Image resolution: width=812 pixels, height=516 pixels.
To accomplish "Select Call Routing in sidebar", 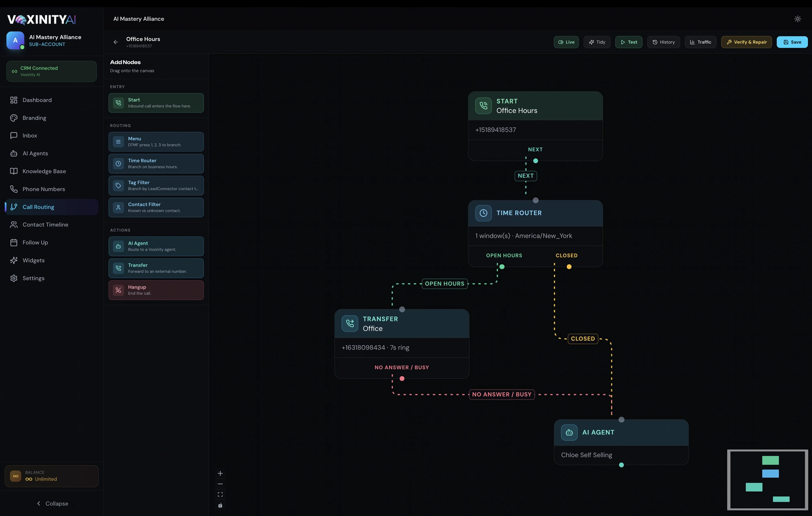I will pos(52,207).
